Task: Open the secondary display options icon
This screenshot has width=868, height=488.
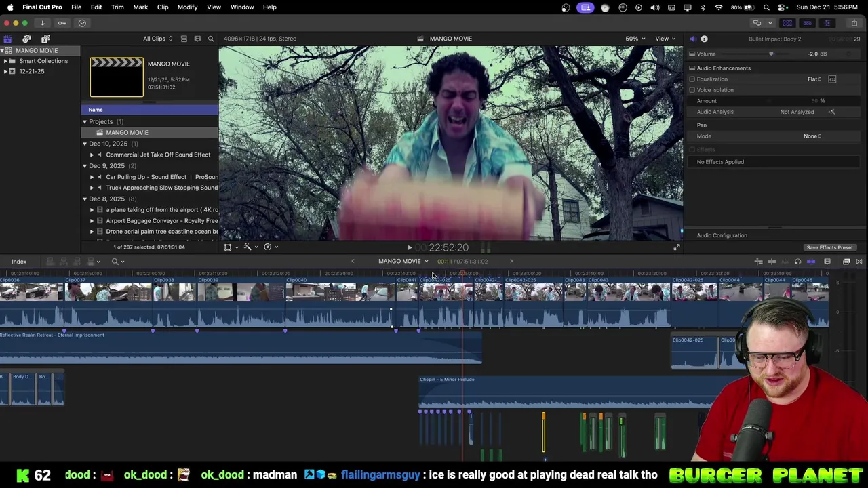Action: pyautogui.click(x=757, y=23)
